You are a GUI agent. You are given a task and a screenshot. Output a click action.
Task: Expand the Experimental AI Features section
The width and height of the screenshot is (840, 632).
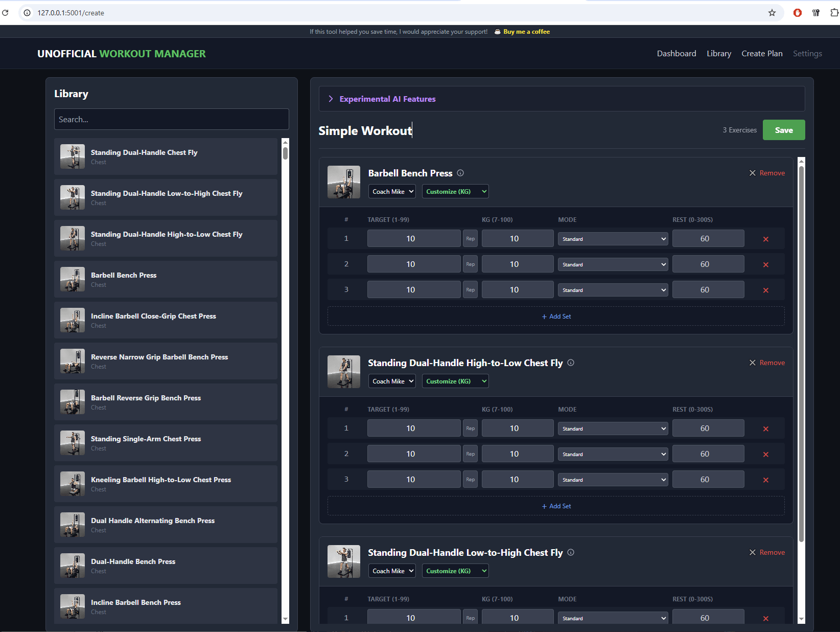coord(387,99)
